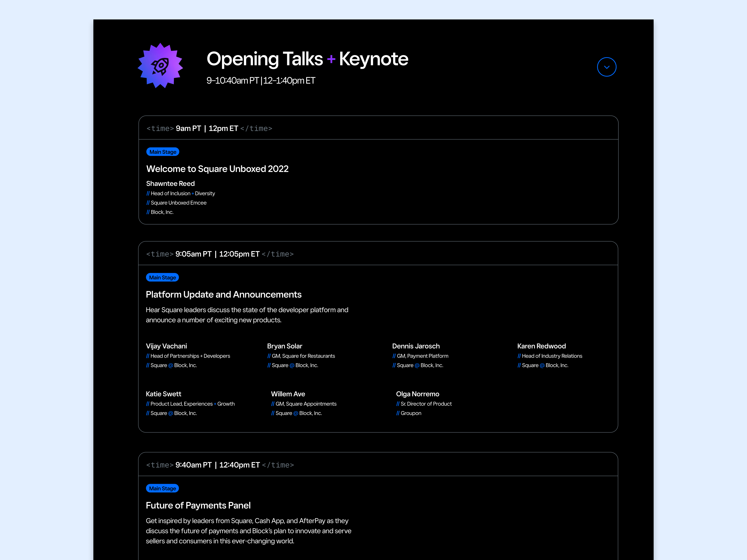Screen dimensions: 747x560
Task: Click Square @ Block, Inc. under Karen Redwood
Action: [x=543, y=365]
